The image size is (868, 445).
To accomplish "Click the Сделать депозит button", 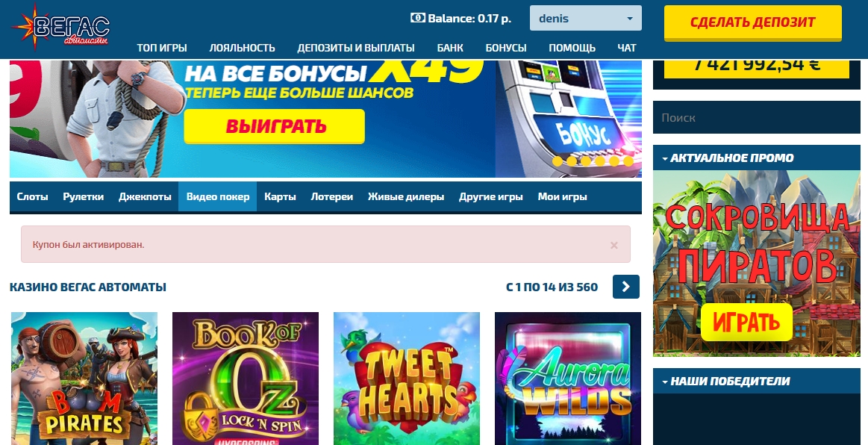I will (753, 22).
